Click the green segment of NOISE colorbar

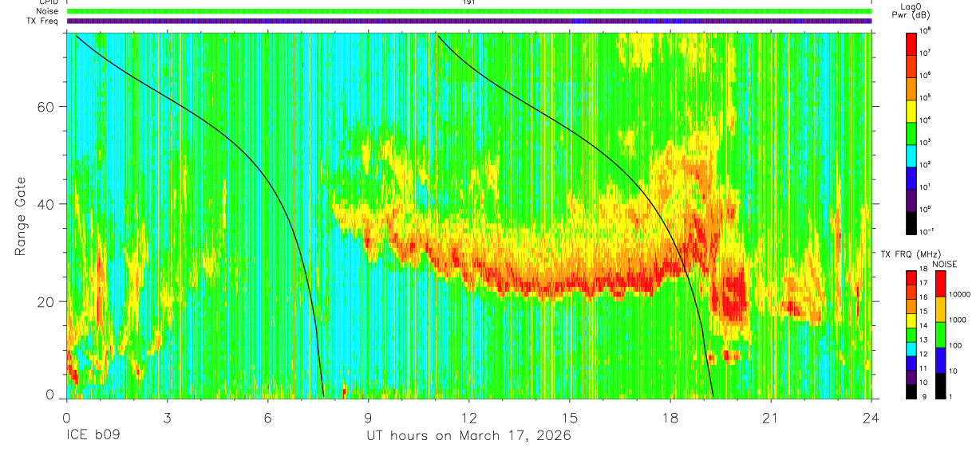coord(940,335)
